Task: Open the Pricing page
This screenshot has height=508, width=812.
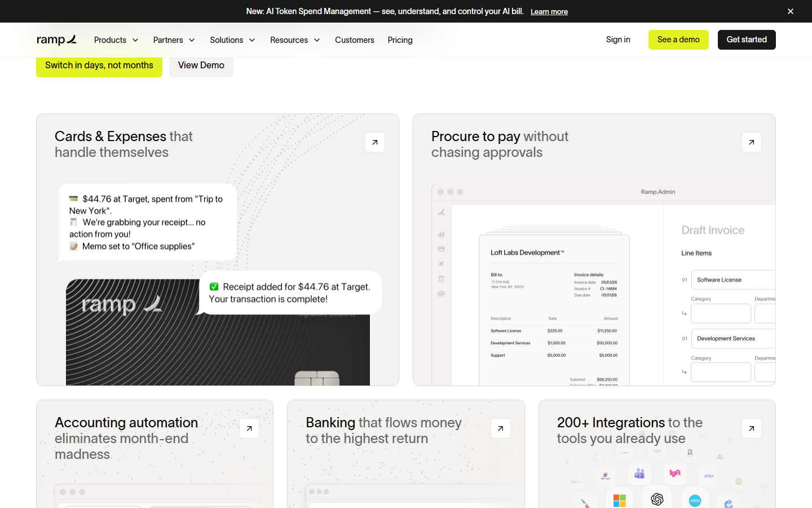Action: click(400, 40)
